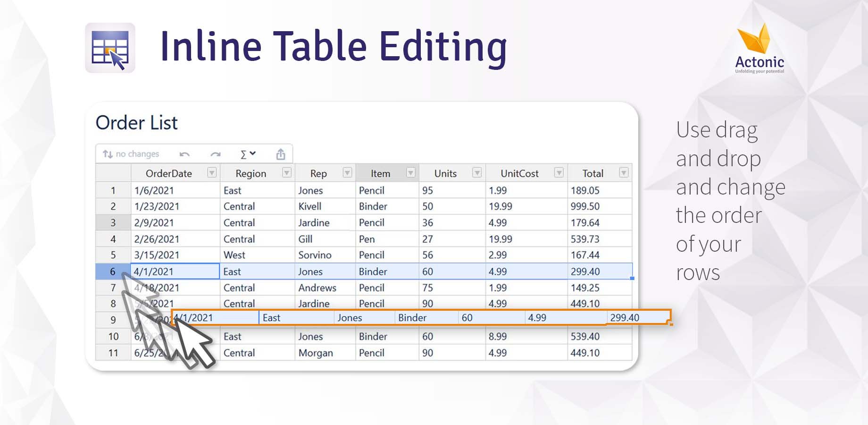This screenshot has height=425, width=868.
Task: Click the date cell 2/26/2021
Action: 175,239
